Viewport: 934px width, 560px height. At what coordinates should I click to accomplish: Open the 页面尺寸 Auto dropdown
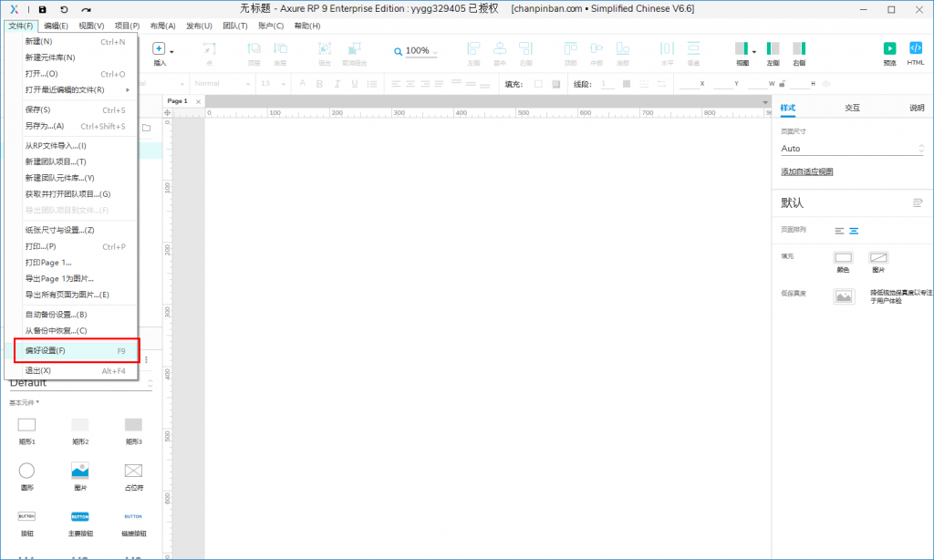tap(852, 149)
